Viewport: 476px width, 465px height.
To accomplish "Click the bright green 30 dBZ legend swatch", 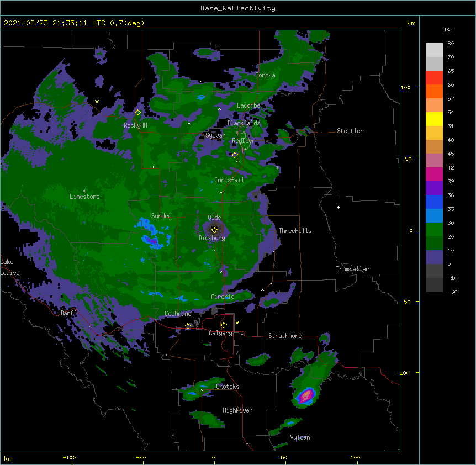I will [x=434, y=230].
